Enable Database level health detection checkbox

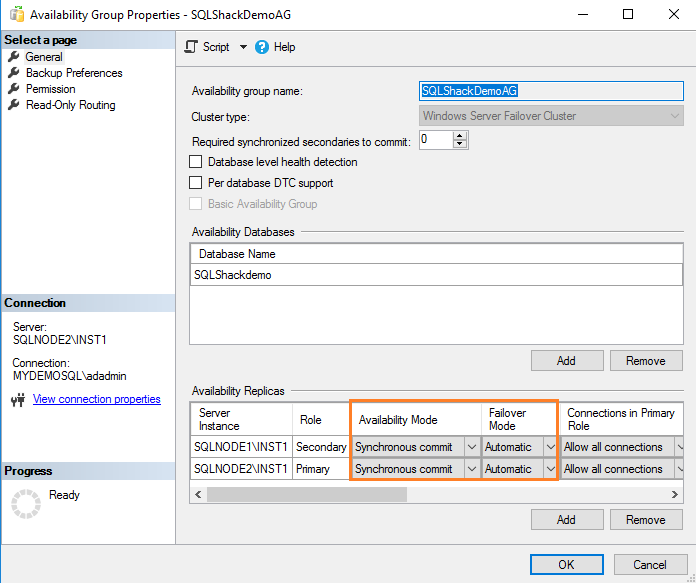[196, 162]
